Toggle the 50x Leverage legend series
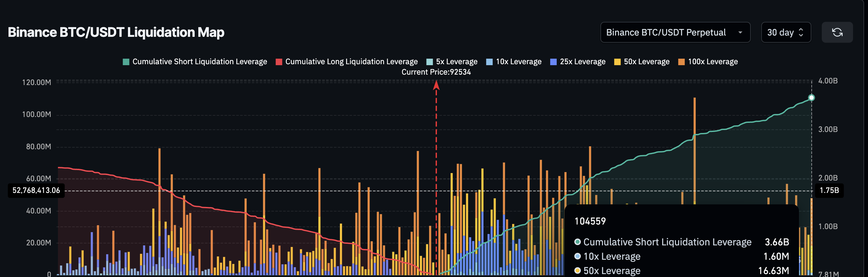 click(642, 62)
